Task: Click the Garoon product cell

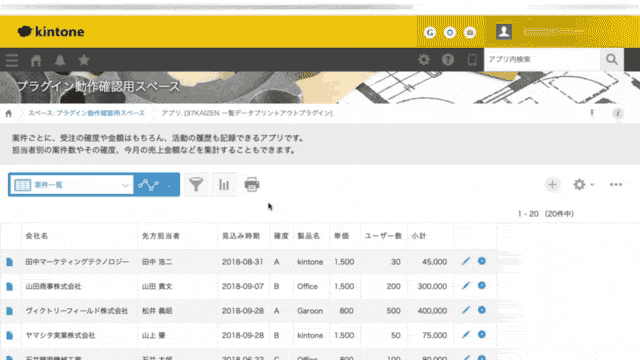Action: pyautogui.click(x=310, y=311)
